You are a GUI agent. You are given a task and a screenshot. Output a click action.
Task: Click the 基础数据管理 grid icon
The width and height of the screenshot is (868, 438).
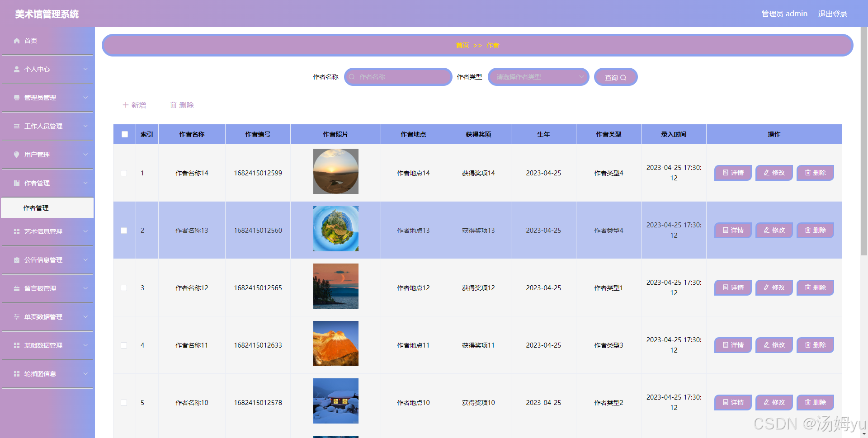click(17, 345)
